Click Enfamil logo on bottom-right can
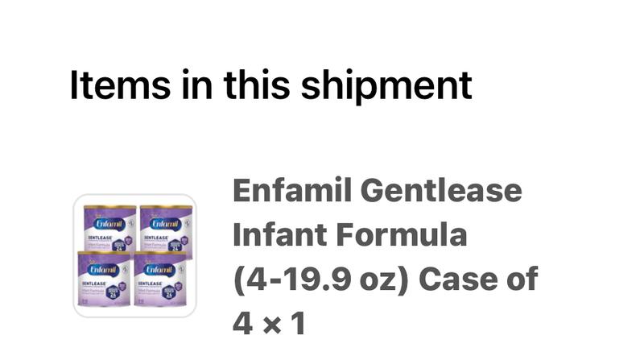The height and width of the screenshot is (356, 644). [159, 270]
